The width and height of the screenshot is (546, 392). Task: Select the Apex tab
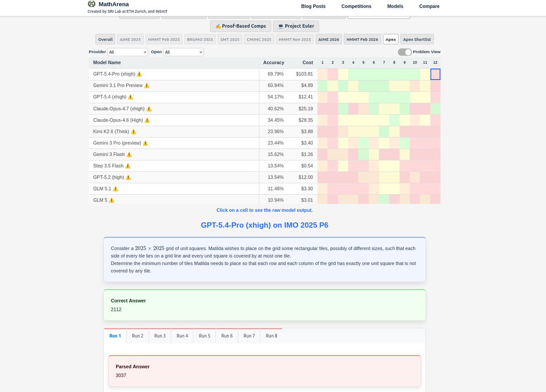coord(391,40)
